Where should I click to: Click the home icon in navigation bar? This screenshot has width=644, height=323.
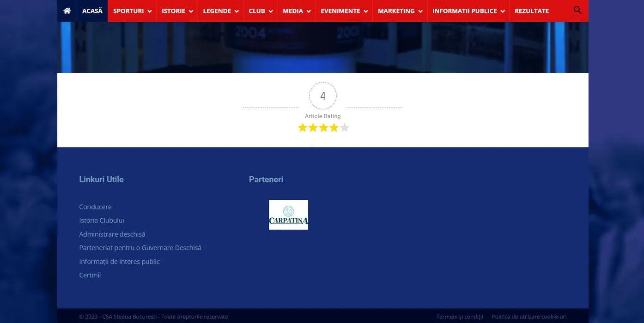[x=67, y=11]
